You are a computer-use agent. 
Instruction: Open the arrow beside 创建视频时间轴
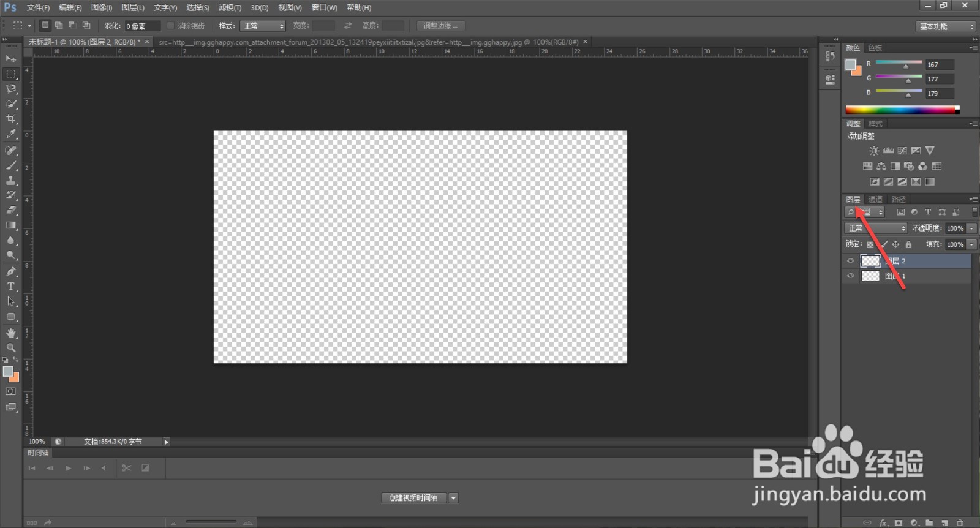453,498
